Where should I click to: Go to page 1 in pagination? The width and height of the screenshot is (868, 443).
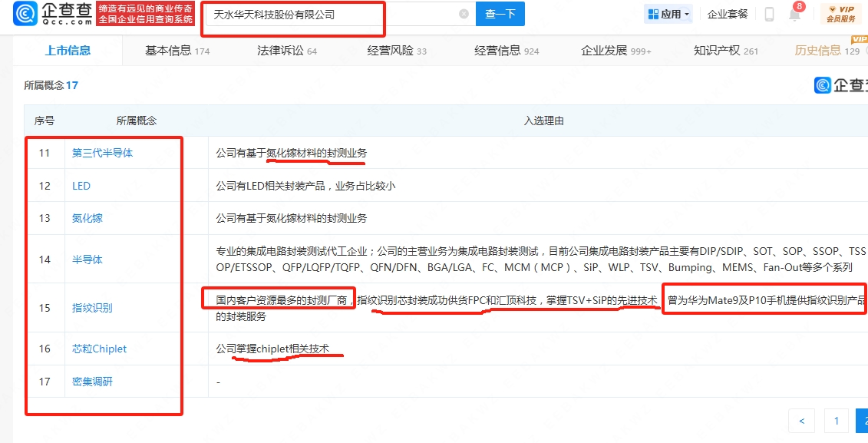[837, 421]
